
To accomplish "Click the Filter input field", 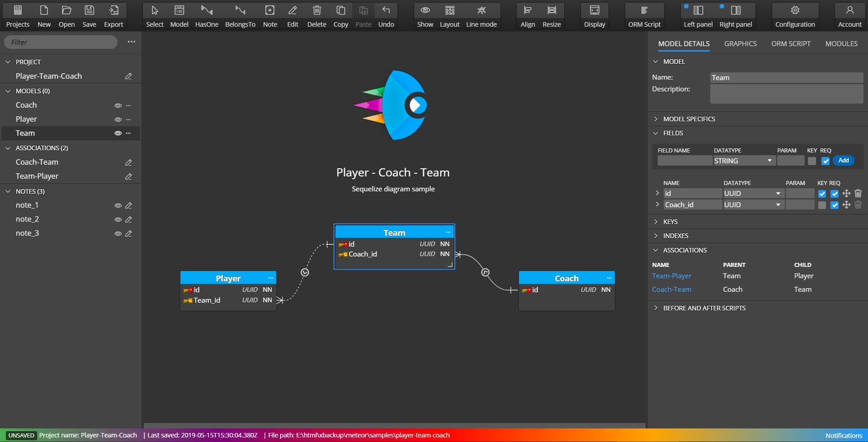I will 61,42.
